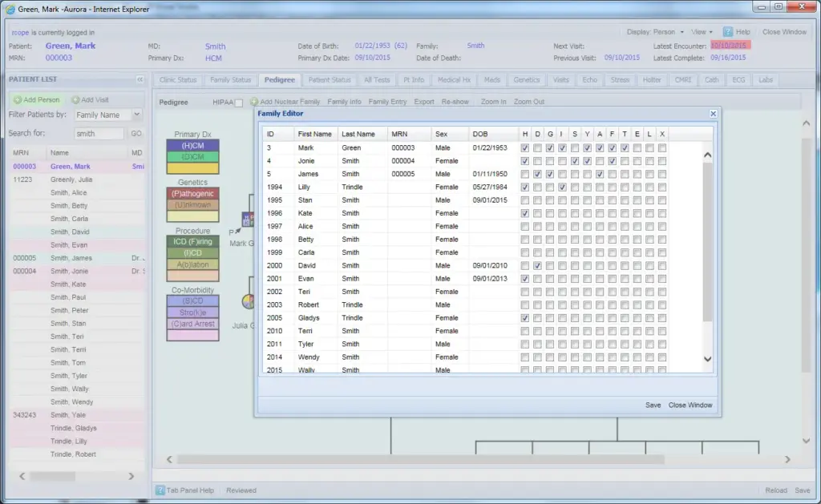The height and width of the screenshot is (504, 821).
Task: Click the Re-show button
Action: tap(455, 102)
